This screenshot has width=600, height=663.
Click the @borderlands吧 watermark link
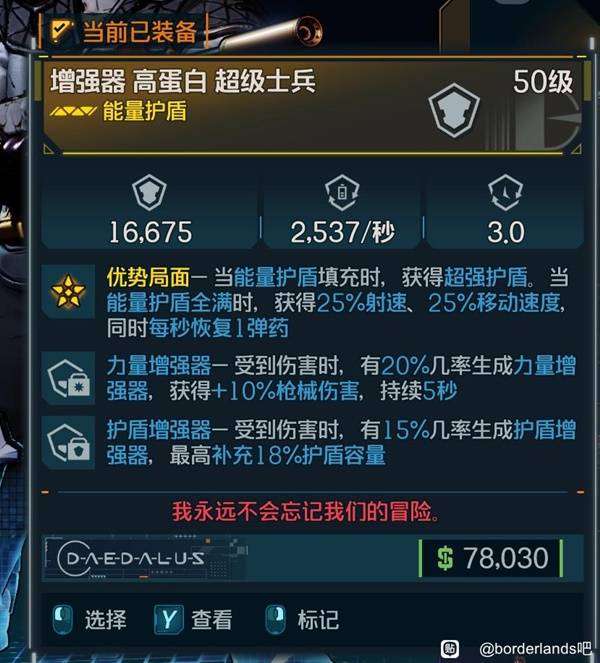[535, 648]
